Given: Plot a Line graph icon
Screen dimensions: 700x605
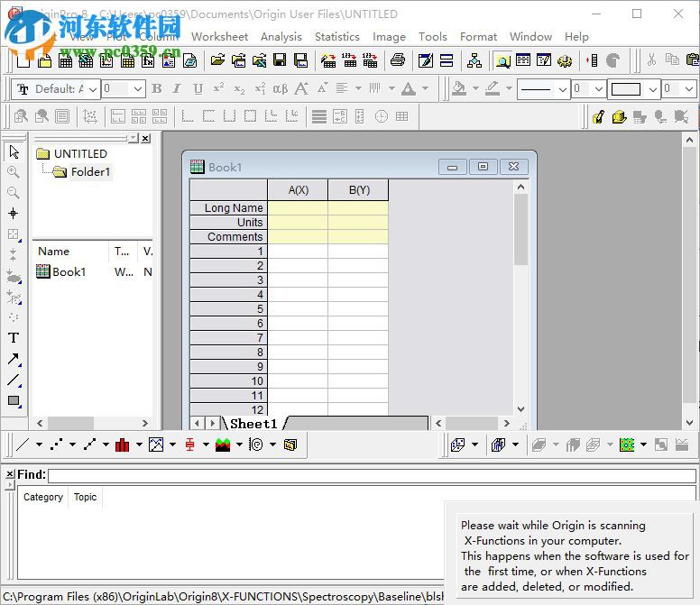Looking at the screenshot, I should [x=23, y=445].
